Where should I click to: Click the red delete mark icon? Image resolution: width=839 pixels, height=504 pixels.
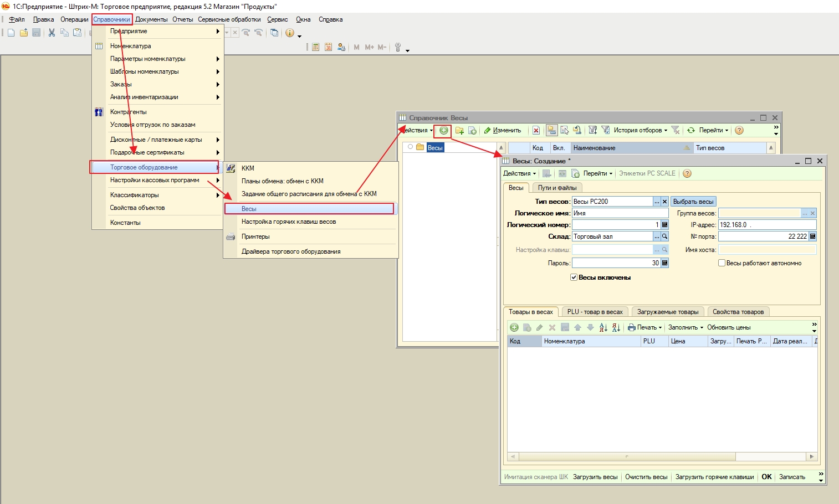(536, 131)
